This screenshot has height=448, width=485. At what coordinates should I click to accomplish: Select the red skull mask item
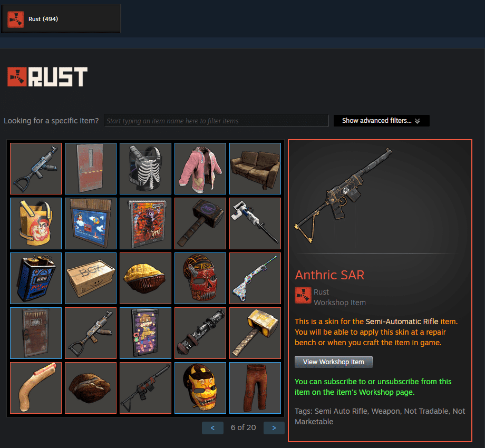click(200, 278)
